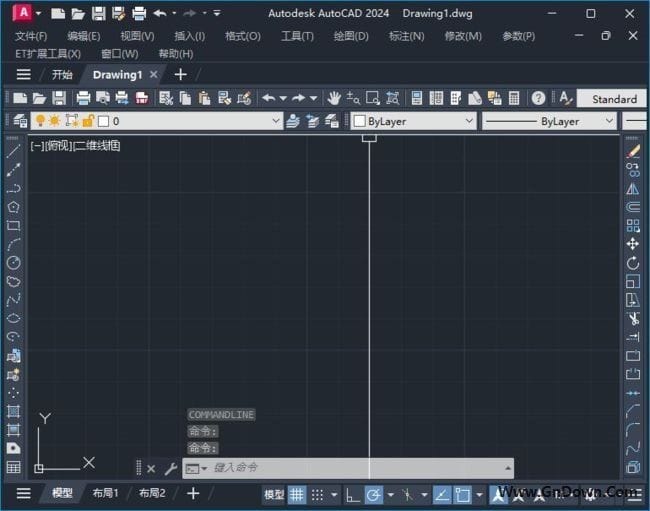The width and height of the screenshot is (650, 511).
Task: Select the Offset tool
Action: (633, 207)
